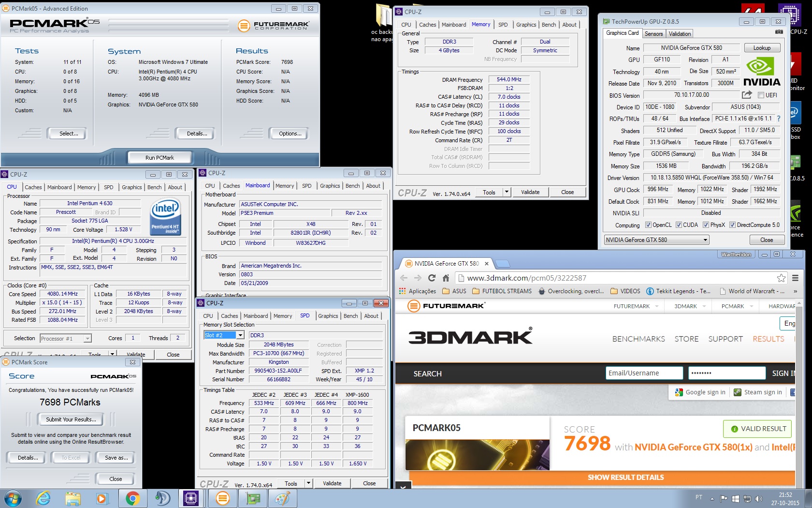Switch to the Validation tab in GPU-Z
Image resolution: width=812 pixels, height=508 pixels.
680,34
